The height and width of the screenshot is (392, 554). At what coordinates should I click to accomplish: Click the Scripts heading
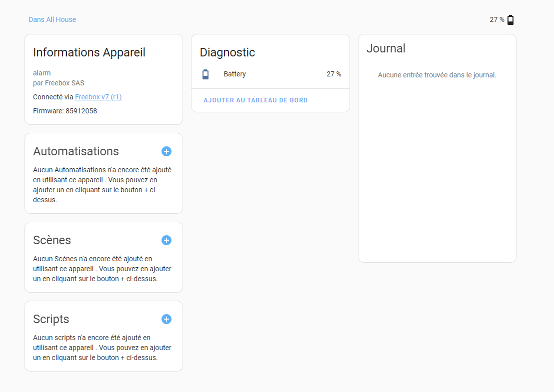point(51,319)
